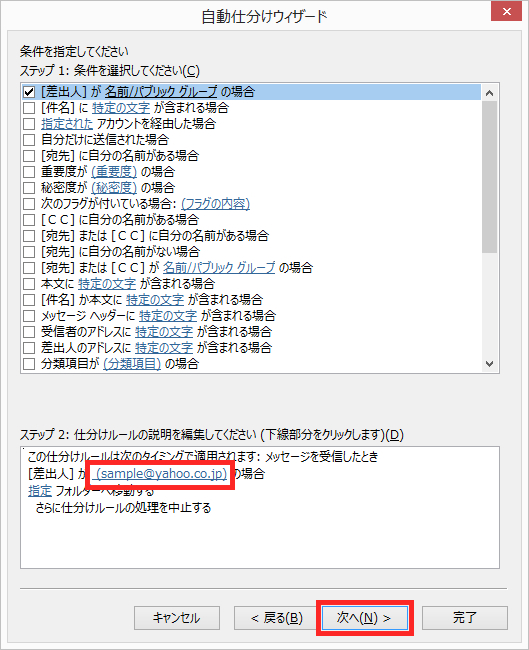
Task: Enable the [CC] に自分の名前がある場合 checkbox
Action: pos(29,220)
